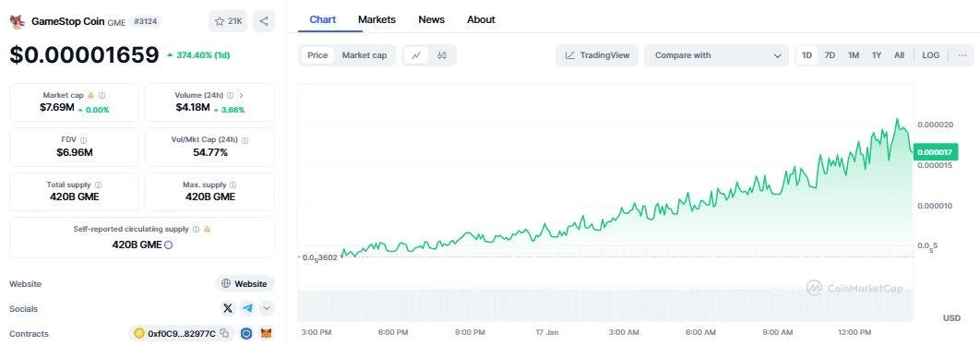
Task: Click the blue shield icon beside contract
Action: pyautogui.click(x=247, y=333)
